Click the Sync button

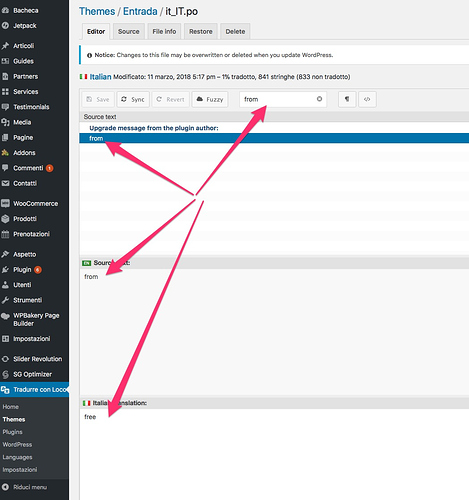click(x=133, y=99)
